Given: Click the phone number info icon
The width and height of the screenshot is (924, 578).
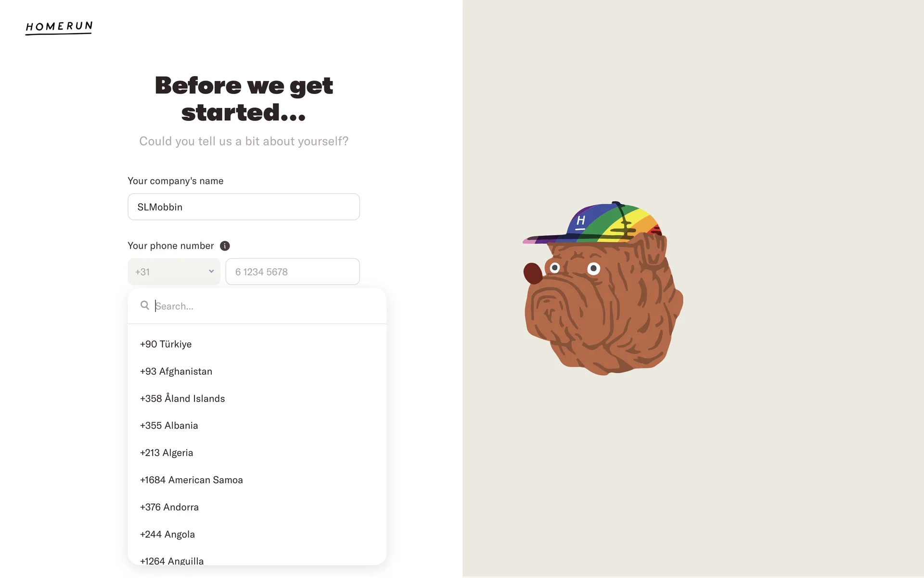Looking at the screenshot, I should click(x=225, y=246).
